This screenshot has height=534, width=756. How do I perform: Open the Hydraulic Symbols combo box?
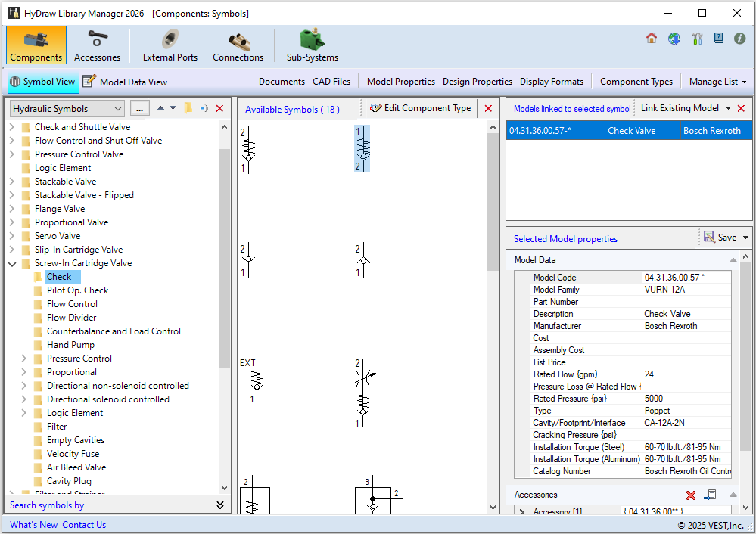coord(67,109)
